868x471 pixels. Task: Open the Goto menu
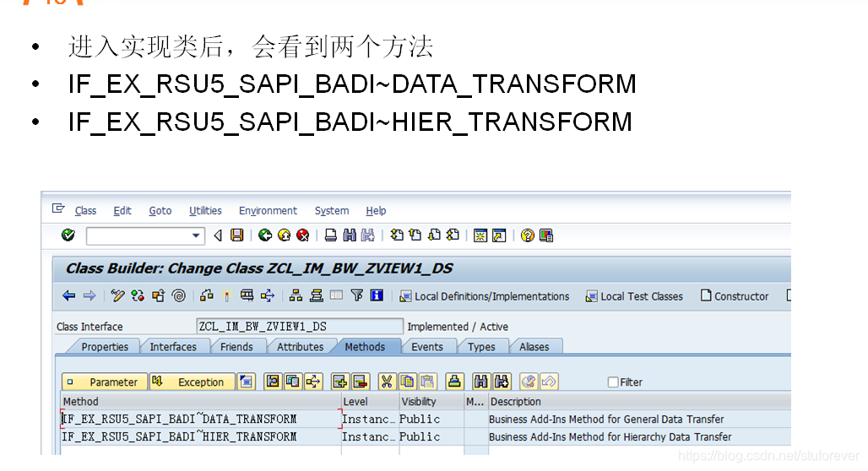tap(160, 211)
